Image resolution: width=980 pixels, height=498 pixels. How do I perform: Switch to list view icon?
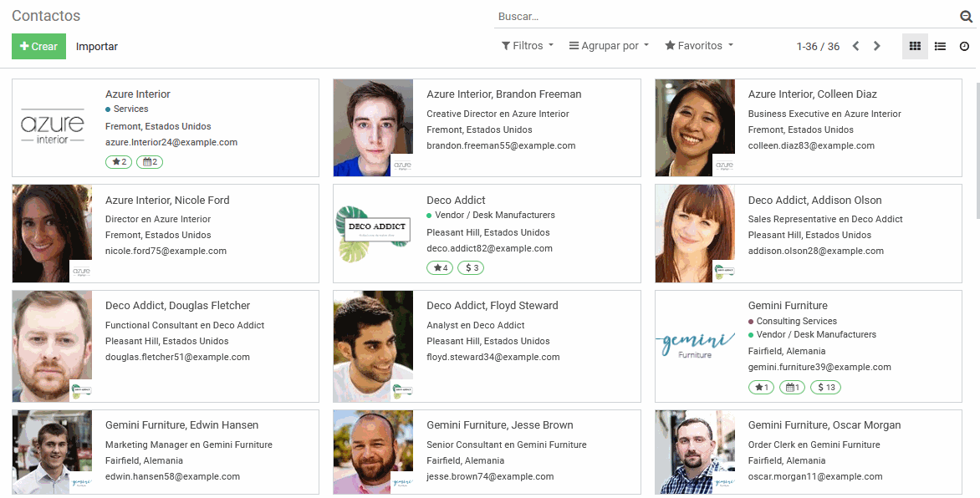[940, 46]
